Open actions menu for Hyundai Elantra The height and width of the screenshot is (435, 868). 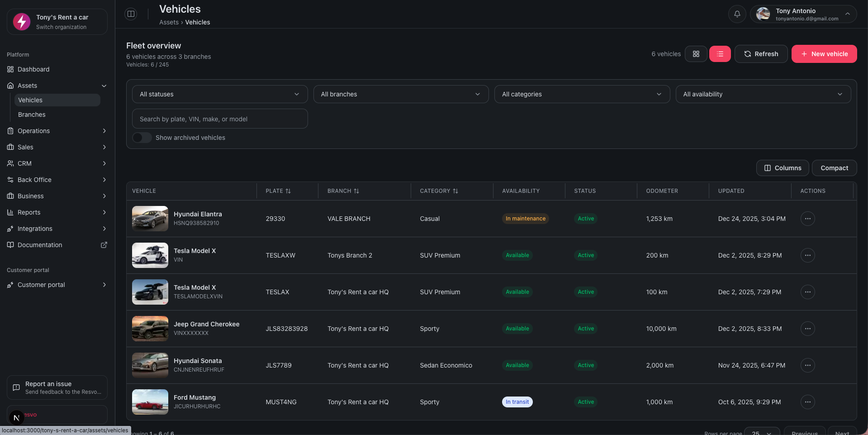pyautogui.click(x=807, y=219)
